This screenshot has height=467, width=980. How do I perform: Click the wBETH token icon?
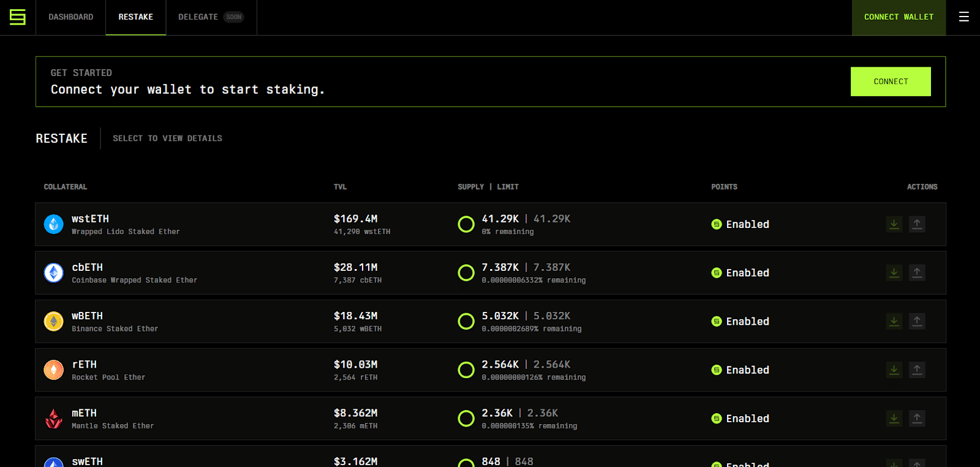(x=54, y=321)
